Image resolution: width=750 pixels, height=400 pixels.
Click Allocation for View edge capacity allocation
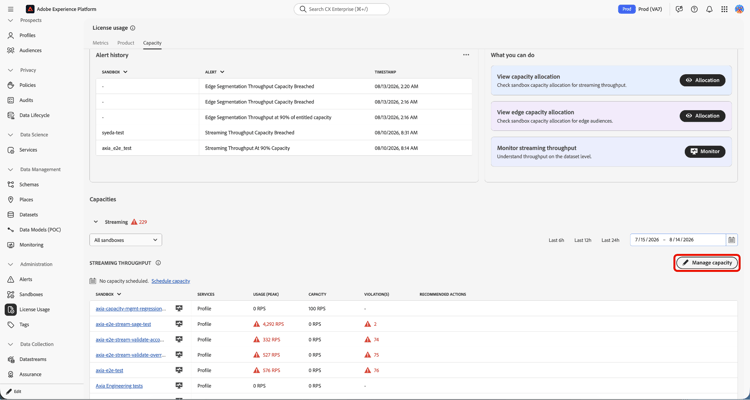click(x=702, y=116)
